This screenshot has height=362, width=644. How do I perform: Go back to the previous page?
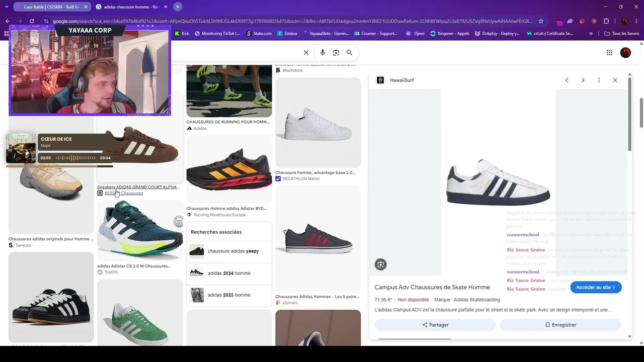8,21
